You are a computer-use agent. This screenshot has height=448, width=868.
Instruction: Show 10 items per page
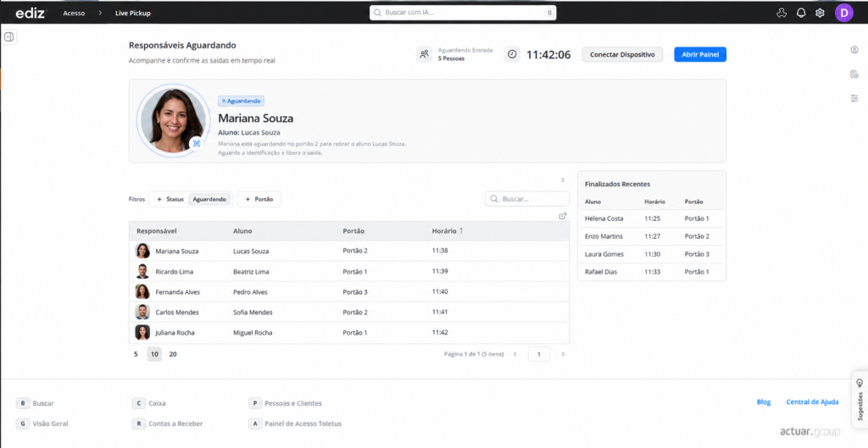[154, 354]
